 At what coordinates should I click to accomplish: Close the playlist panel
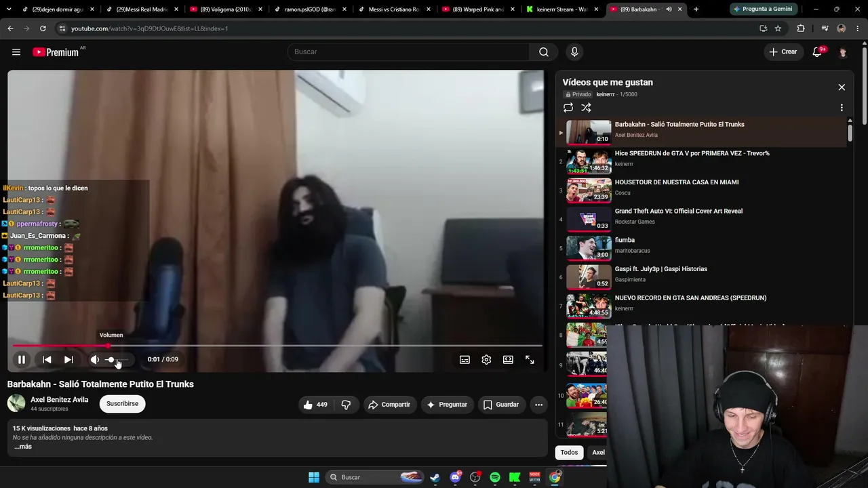pos(842,87)
